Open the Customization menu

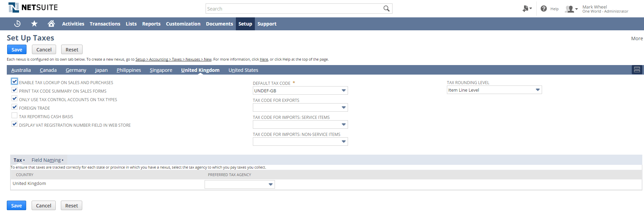[x=183, y=24]
